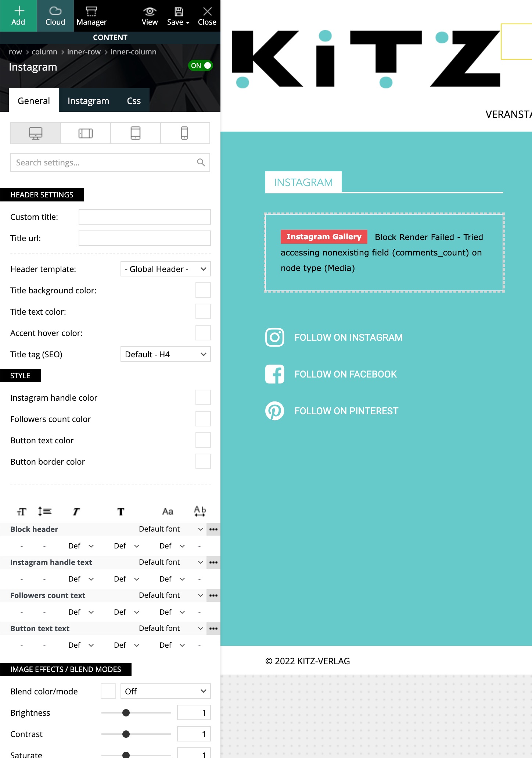
Task: Go to row in breadcrumb
Action: [x=15, y=52]
